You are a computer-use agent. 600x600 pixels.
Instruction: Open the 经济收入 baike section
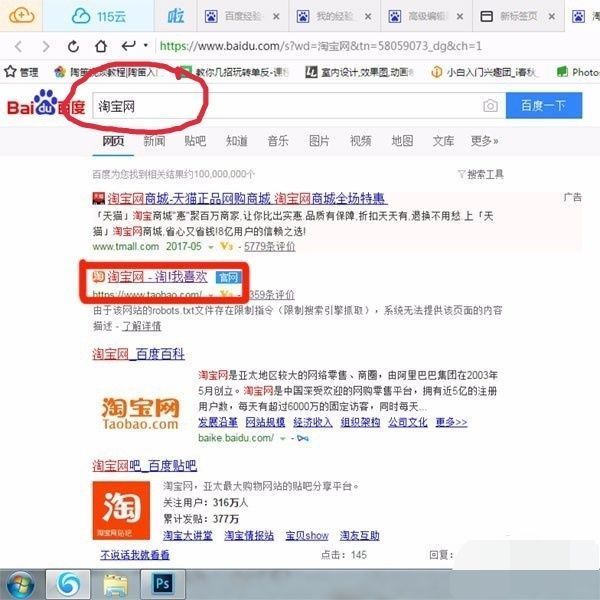point(313,422)
